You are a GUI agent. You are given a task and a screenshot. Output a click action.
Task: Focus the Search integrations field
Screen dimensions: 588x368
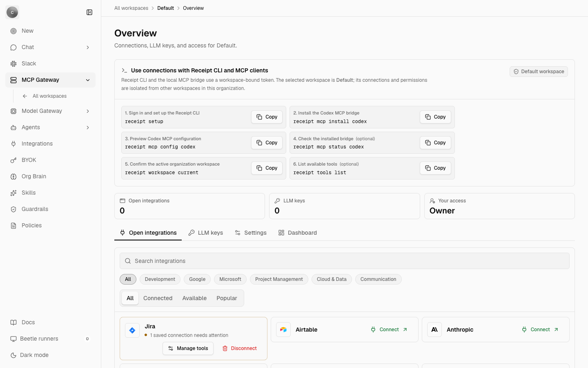click(x=345, y=261)
